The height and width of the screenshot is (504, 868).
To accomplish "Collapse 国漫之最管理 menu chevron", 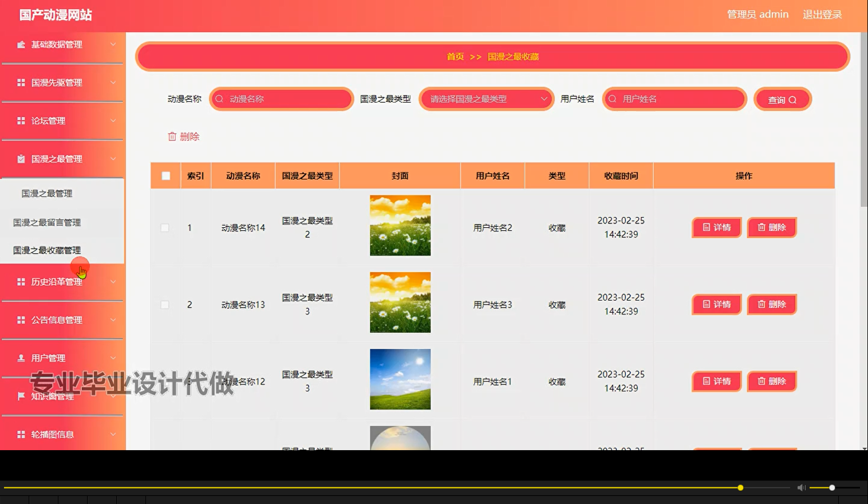I will (113, 159).
